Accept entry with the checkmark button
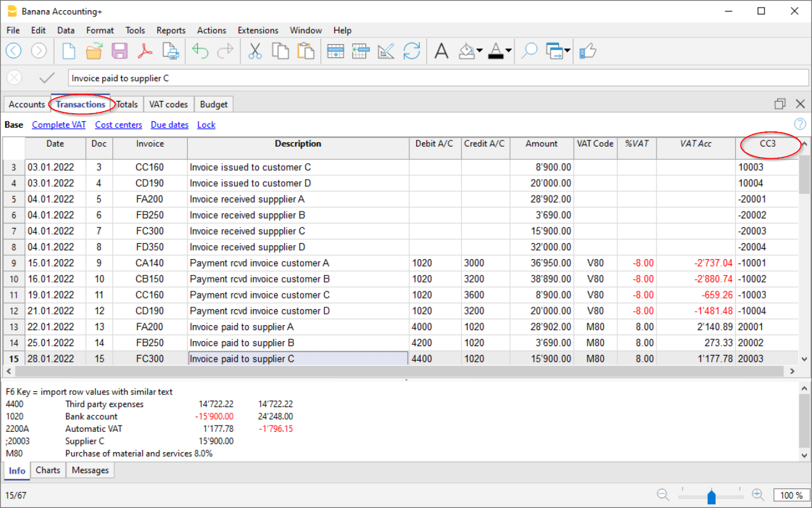Screen dimensions: 812x508 pyautogui.click(x=47, y=78)
